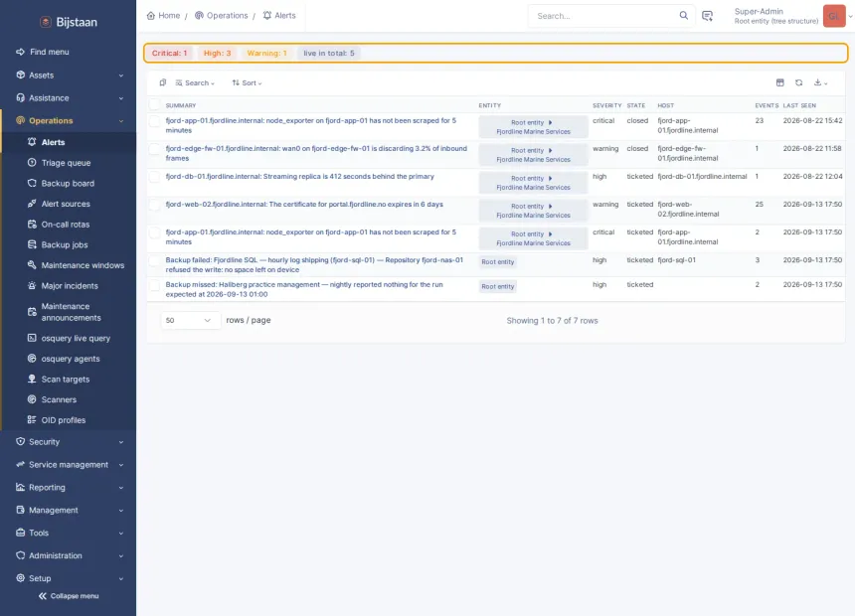Click the Super-Admin avatar

834,16
